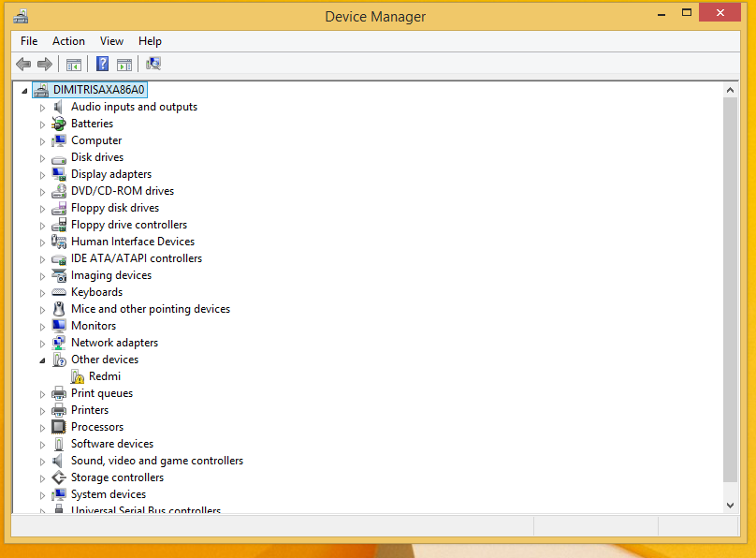Expand Sound, video and game controllers

pyautogui.click(x=42, y=462)
